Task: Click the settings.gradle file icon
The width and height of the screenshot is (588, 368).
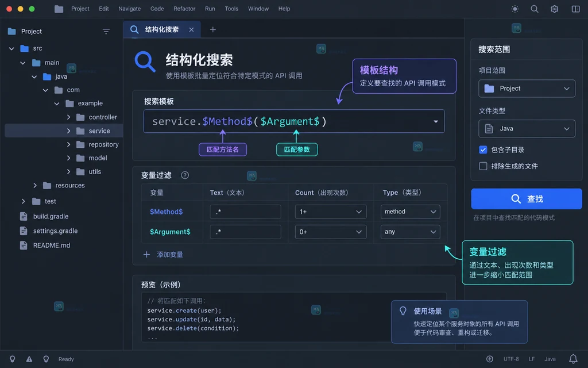Action: [24, 231]
